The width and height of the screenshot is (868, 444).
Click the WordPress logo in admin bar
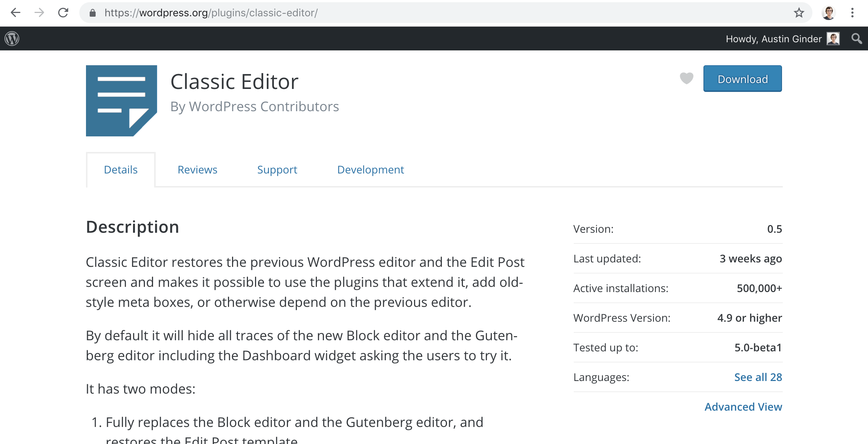12,39
